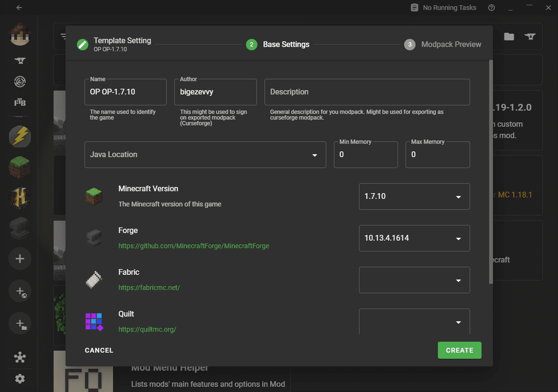Click the plus with folder icon in sidebar

(x=20, y=323)
